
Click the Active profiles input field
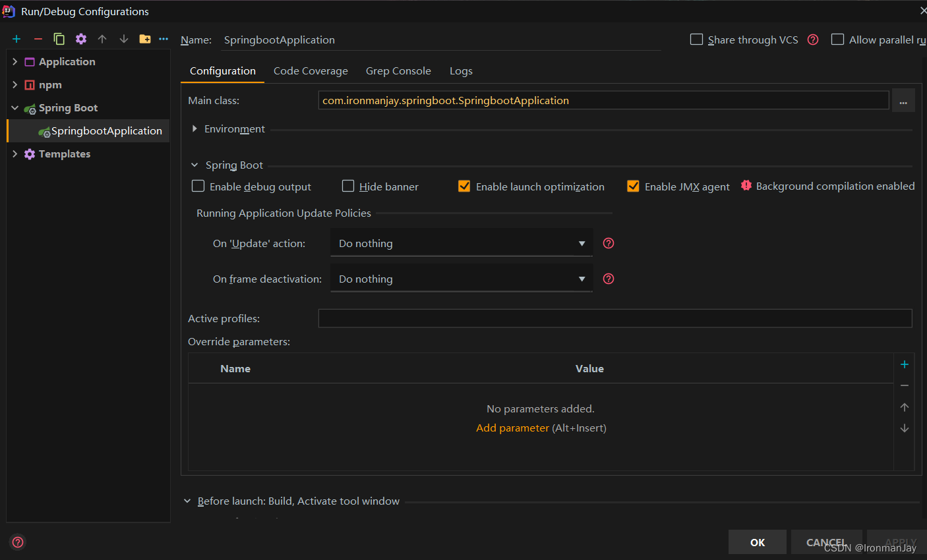tap(614, 318)
